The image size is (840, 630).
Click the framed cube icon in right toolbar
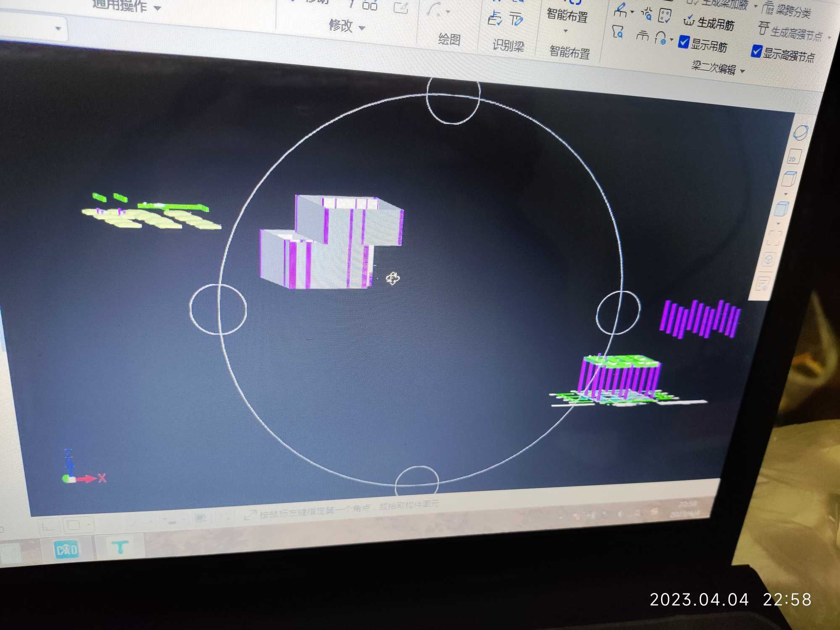(768, 260)
